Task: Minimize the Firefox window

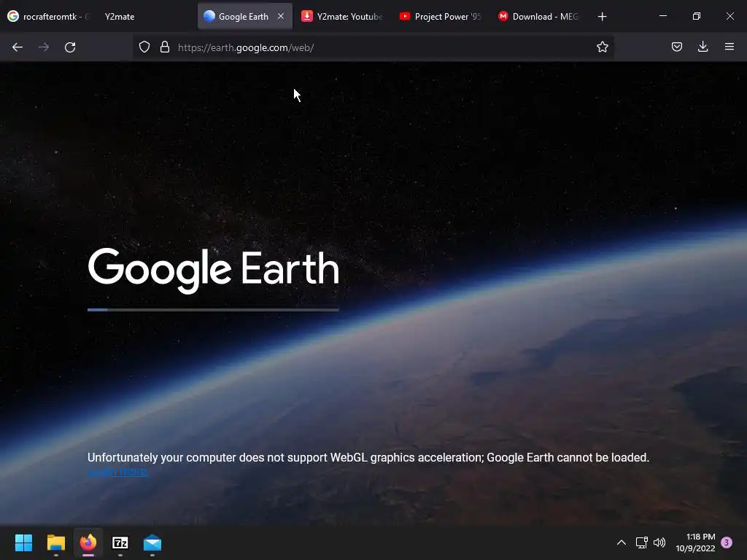Action: coord(662,16)
